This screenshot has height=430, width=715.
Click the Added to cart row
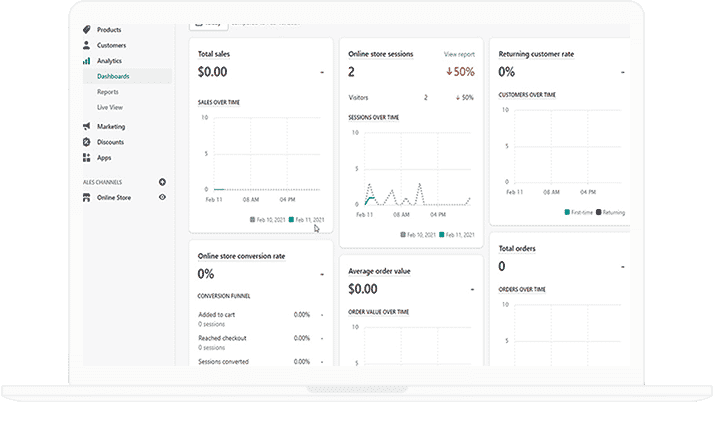(x=261, y=319)
